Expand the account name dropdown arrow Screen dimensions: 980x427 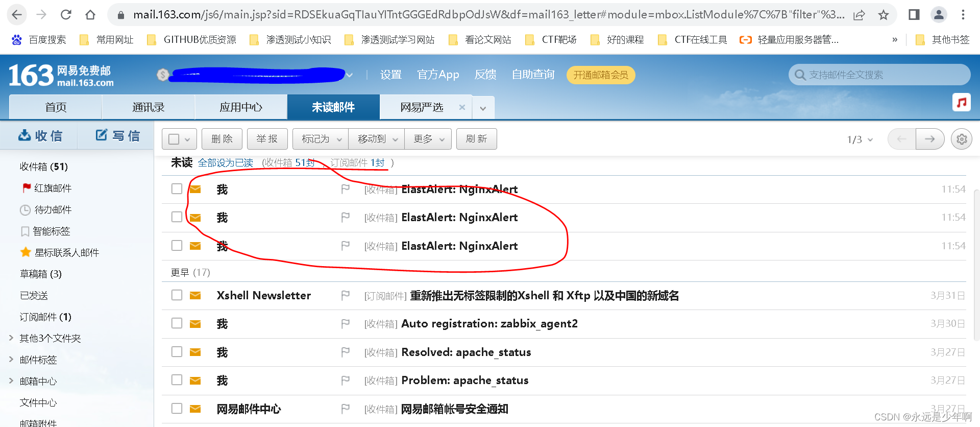[350, 75]
